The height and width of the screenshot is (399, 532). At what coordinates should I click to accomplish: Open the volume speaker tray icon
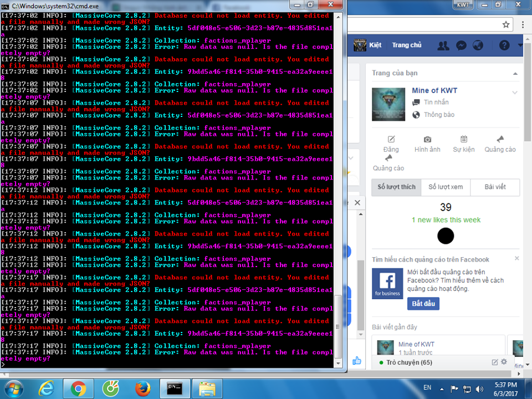(x=479, y=389)
